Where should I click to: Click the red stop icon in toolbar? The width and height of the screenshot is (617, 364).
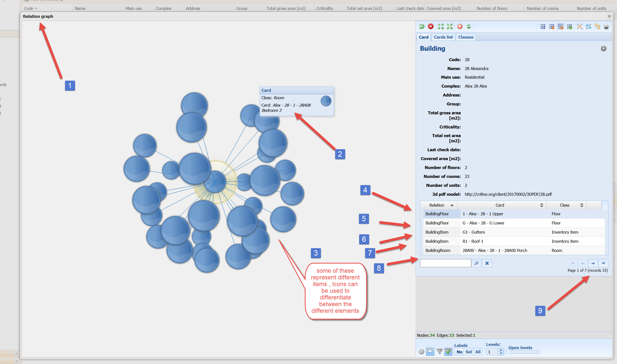[460, 26]
